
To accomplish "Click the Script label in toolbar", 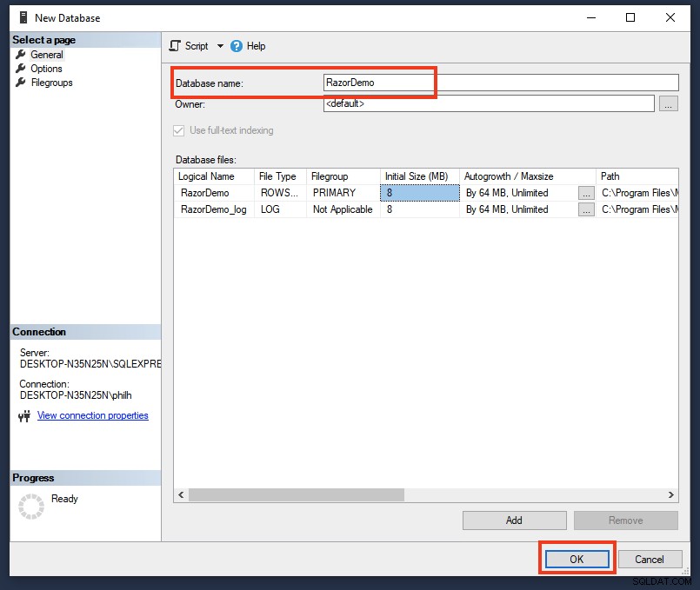I will (x=197, y=46).
